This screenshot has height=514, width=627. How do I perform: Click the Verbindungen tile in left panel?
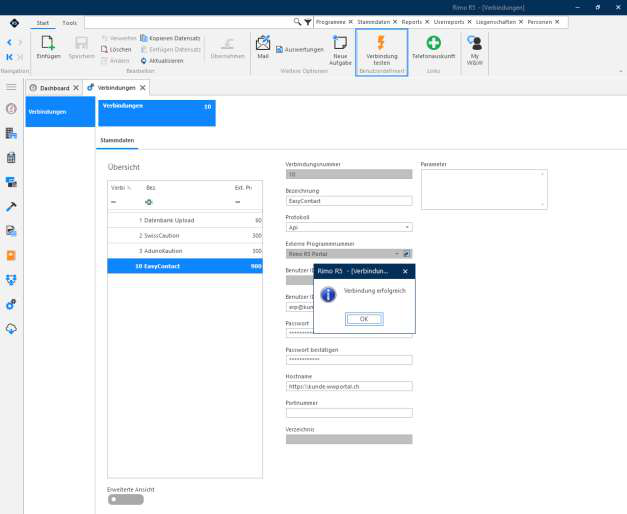coord(60,112)
